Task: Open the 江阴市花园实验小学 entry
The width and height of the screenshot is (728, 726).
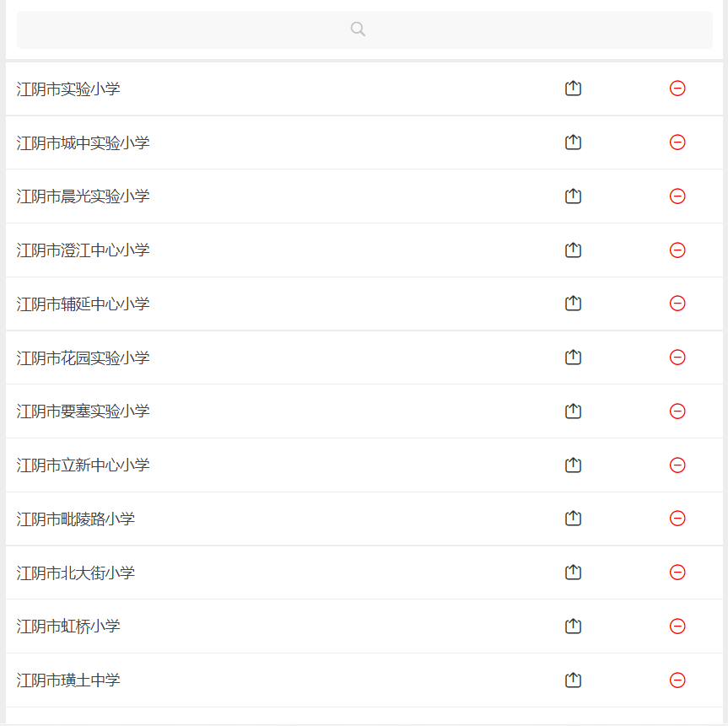Action: [84, 358]
